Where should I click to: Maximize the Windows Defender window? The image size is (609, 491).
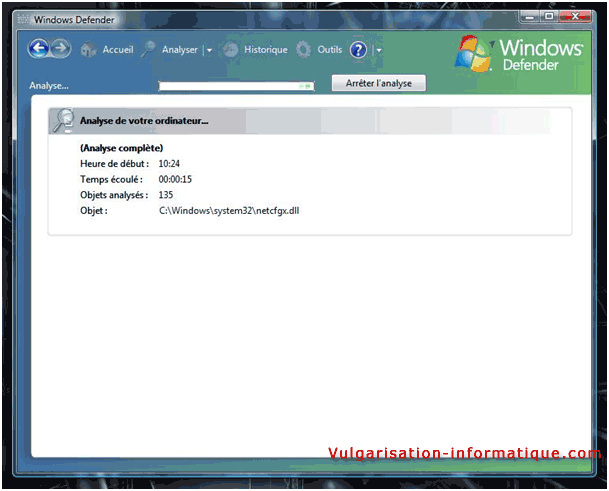[549, 16]
